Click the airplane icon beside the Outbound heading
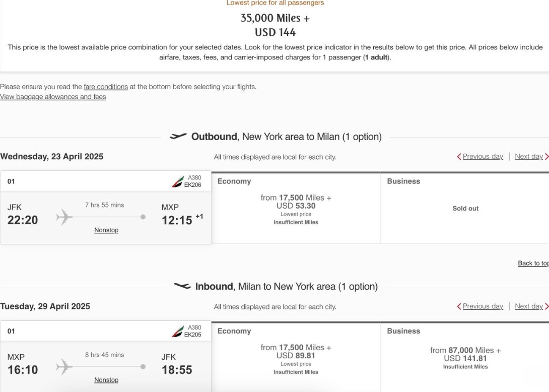This screenshot has width=549, height=392. click(179, 136)
